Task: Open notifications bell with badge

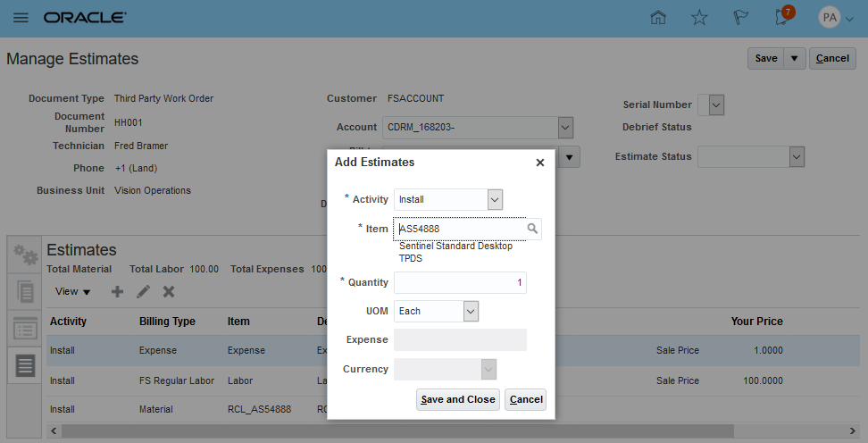Action: click(x=783, y=17)
